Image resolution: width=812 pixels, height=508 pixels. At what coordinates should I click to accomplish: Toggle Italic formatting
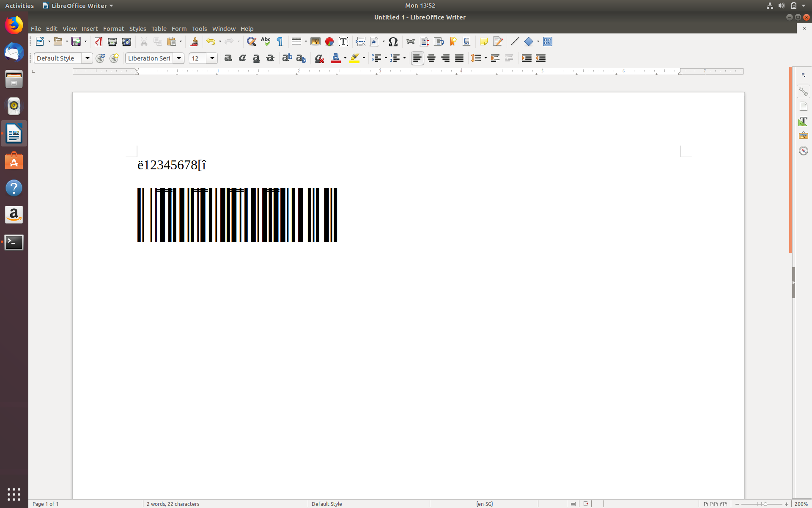(x=242, y=58)
